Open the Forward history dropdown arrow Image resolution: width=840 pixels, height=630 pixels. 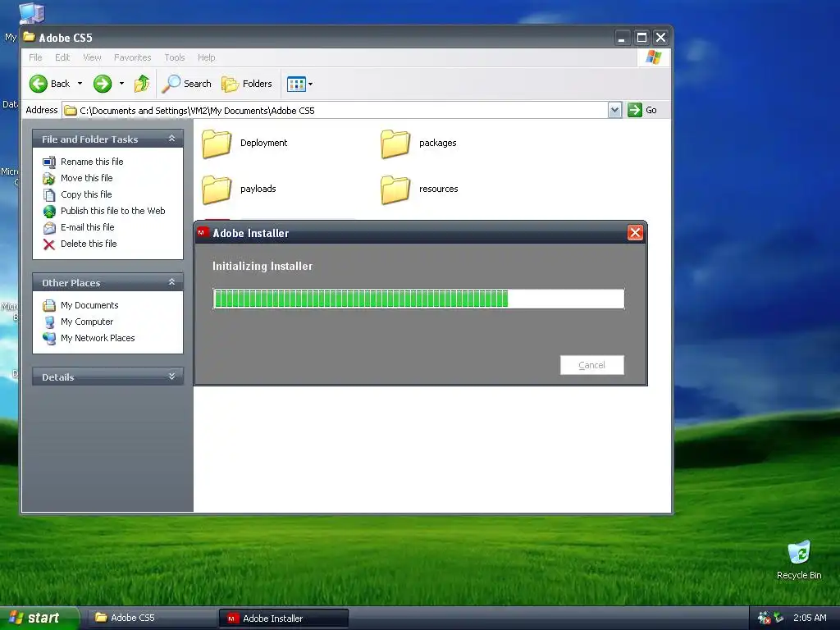pos(121,84)
